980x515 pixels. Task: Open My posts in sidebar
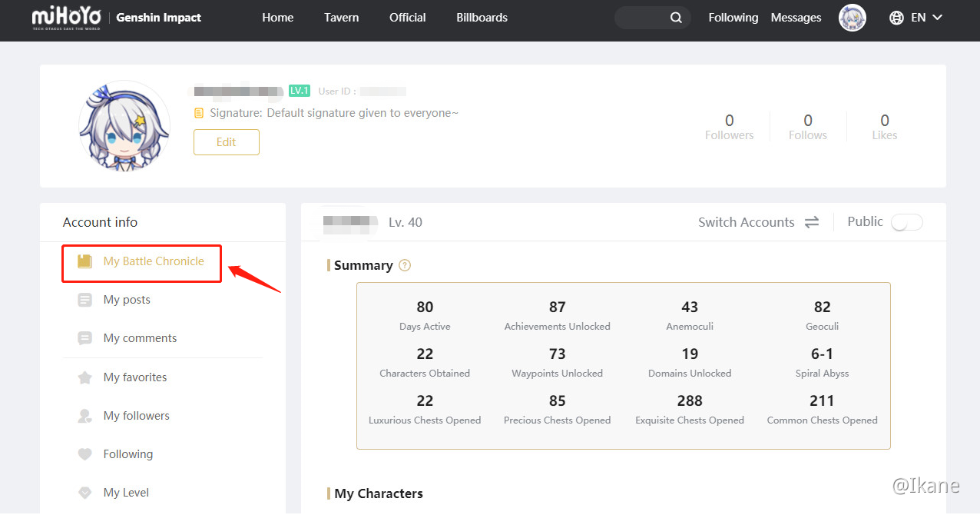pyautogui.click(x=127, y=300)
